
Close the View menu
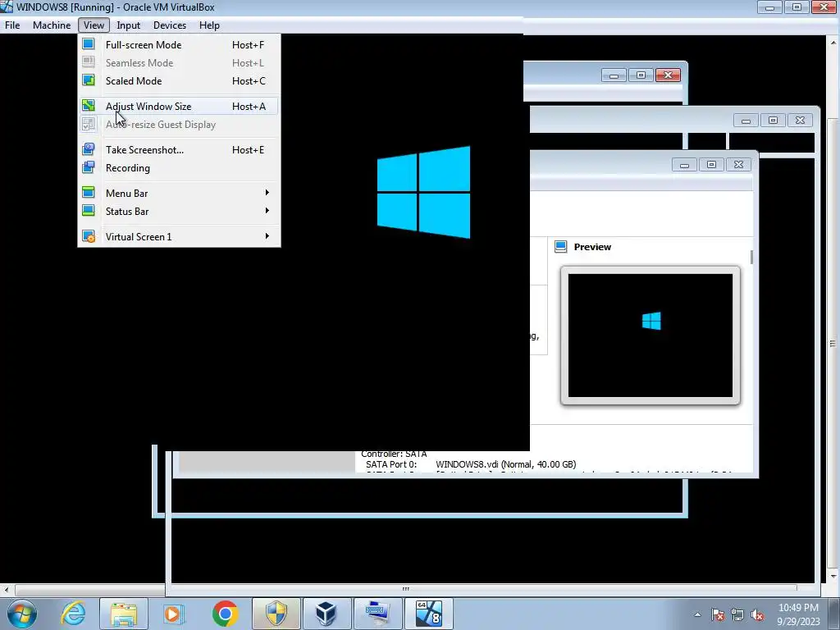point(94,25)
